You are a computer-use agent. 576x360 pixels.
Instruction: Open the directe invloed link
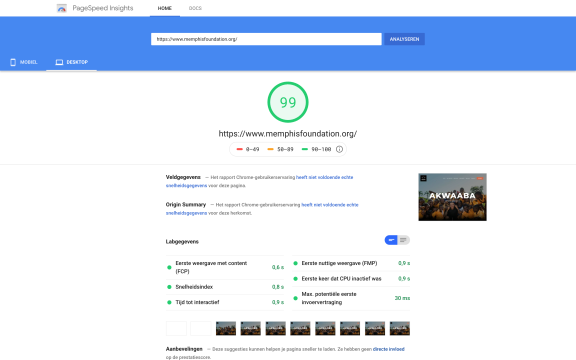(x=389, y=349)
